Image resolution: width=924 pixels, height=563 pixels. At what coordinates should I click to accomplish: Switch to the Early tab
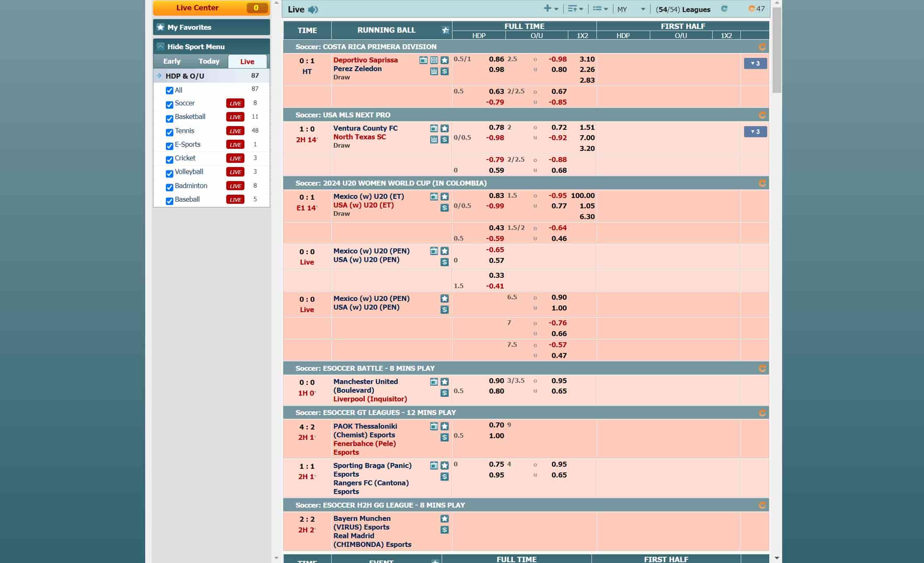[x=172, y=62]
